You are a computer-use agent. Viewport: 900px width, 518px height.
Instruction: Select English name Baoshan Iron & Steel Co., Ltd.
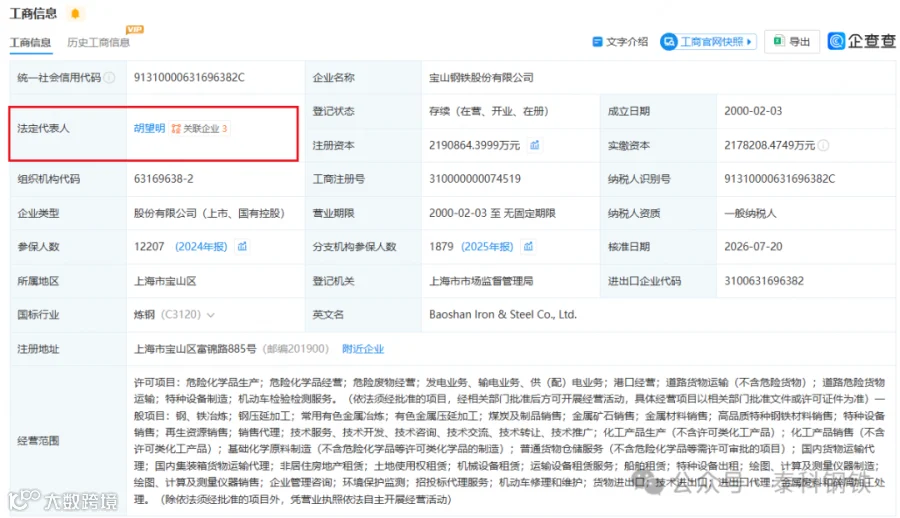coord(503,314)
